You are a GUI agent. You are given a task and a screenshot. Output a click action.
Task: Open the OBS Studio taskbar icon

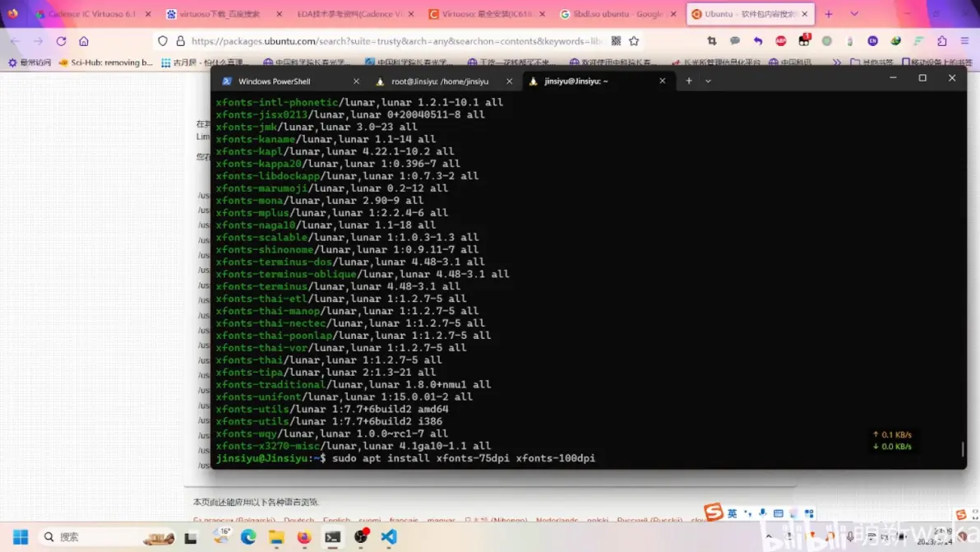coord(361,537)
